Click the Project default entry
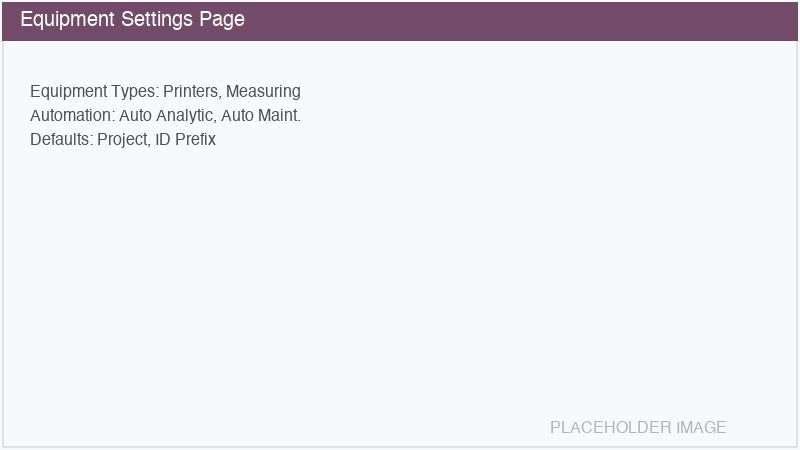 pos(122,140)
